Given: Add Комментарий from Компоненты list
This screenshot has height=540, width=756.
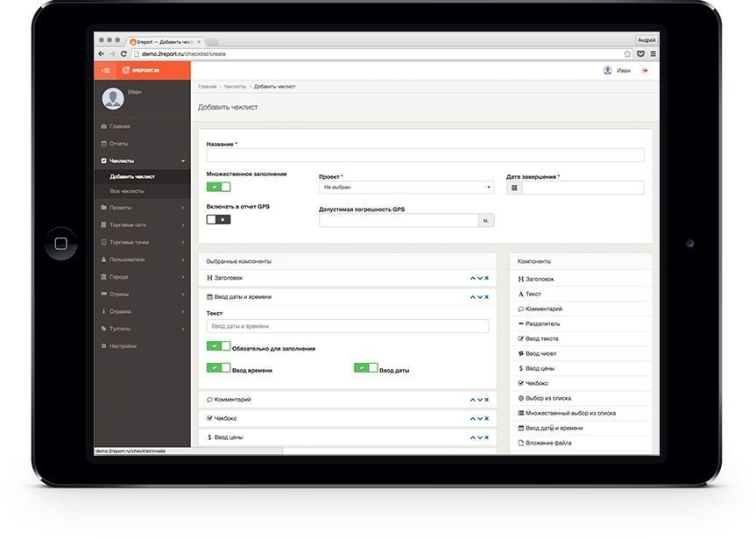Looking at the screenshot, I should click(581, 309).
